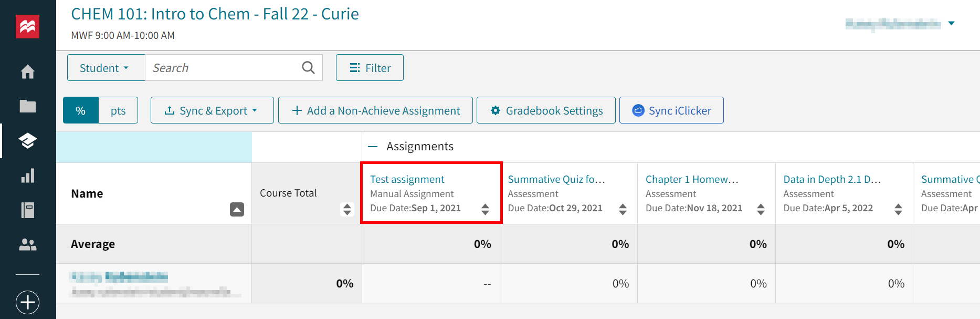Click the search magnifier icon
The height and width of the screenshot is (319, 980).
308,67
